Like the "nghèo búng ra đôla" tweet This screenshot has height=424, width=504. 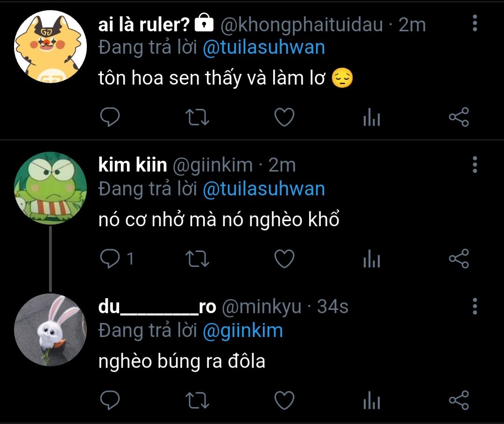pos(284,400)
